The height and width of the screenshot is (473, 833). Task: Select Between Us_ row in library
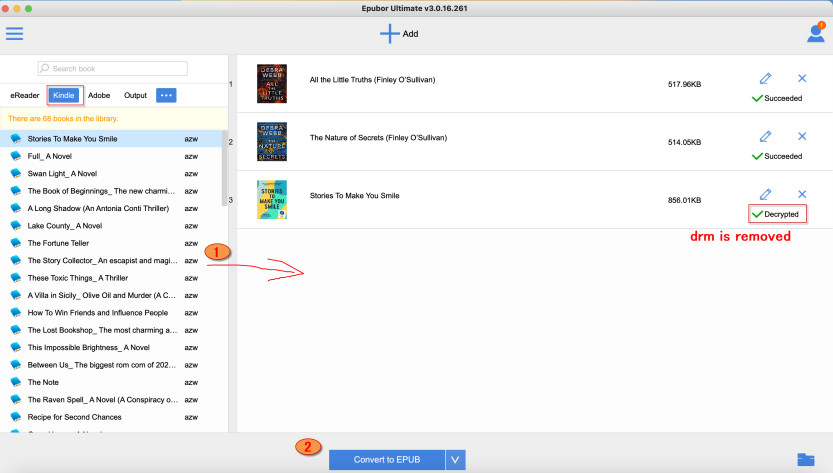(x=110, y=365)
